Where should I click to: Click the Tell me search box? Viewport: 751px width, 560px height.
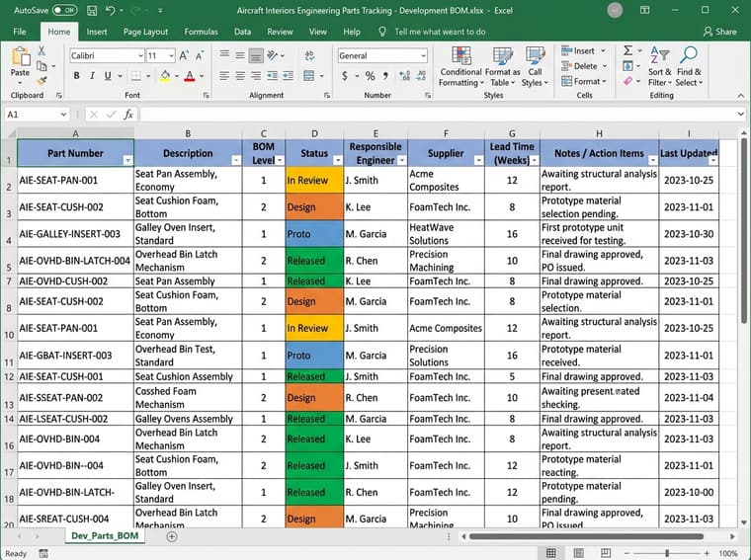440,32
